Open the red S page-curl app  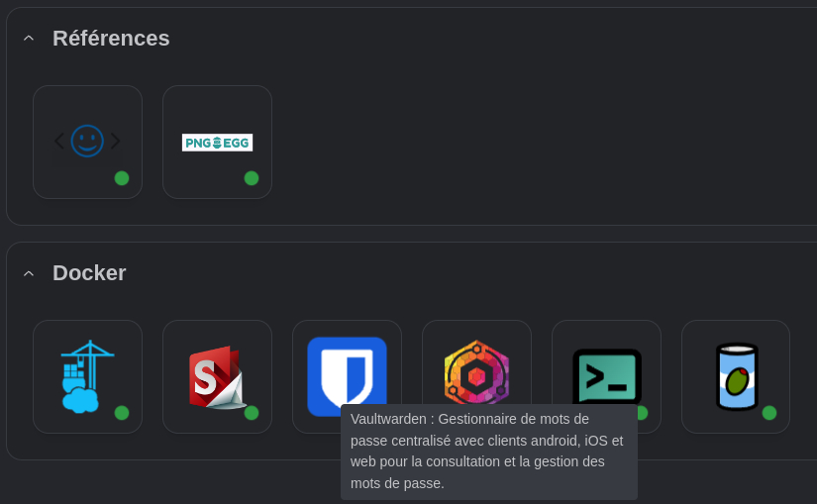[217, 376]
